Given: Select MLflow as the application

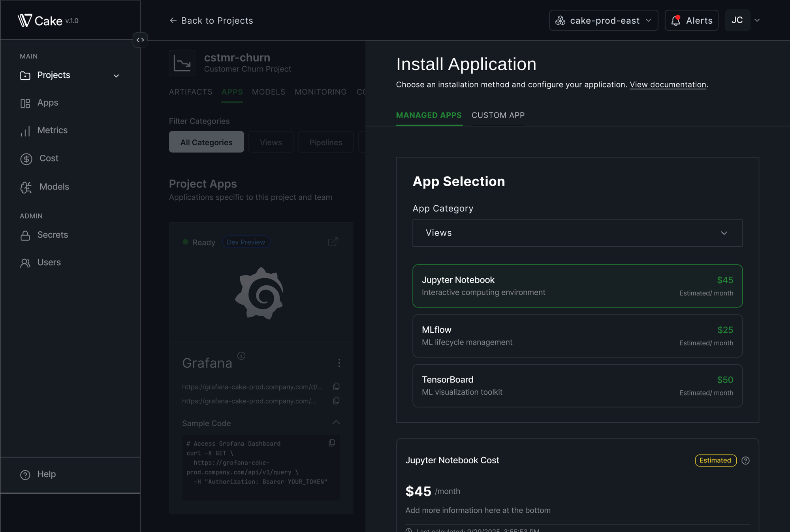Looking at the screenshot, I should pos(577,335).
